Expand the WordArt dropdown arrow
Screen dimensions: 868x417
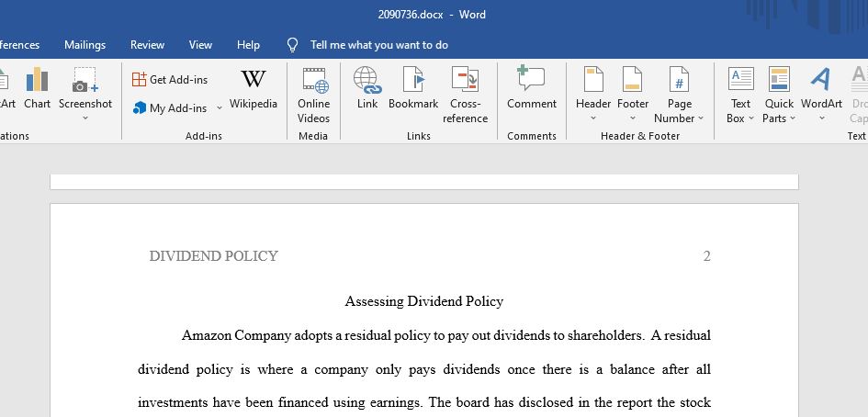click(821, 118)
